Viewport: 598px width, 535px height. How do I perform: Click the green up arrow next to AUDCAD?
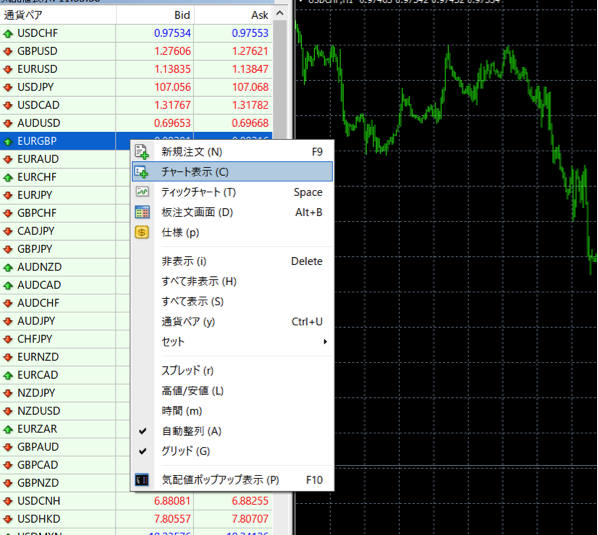[8, 286]
